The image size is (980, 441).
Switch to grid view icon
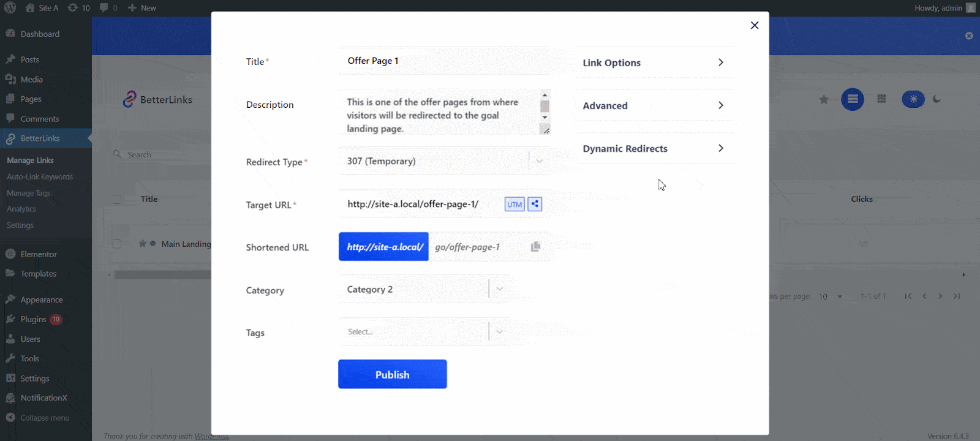point(881,99)
